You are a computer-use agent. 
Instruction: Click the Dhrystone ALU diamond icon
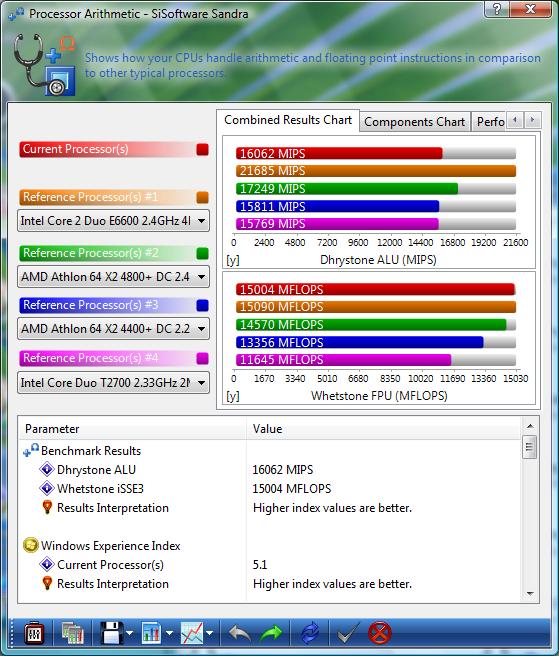coord(47,469)
